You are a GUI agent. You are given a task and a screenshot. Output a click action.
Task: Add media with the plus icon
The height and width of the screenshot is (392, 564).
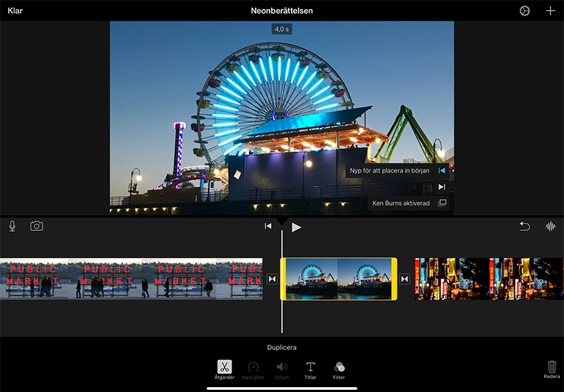pyautogui.click(x=550, y=11)
